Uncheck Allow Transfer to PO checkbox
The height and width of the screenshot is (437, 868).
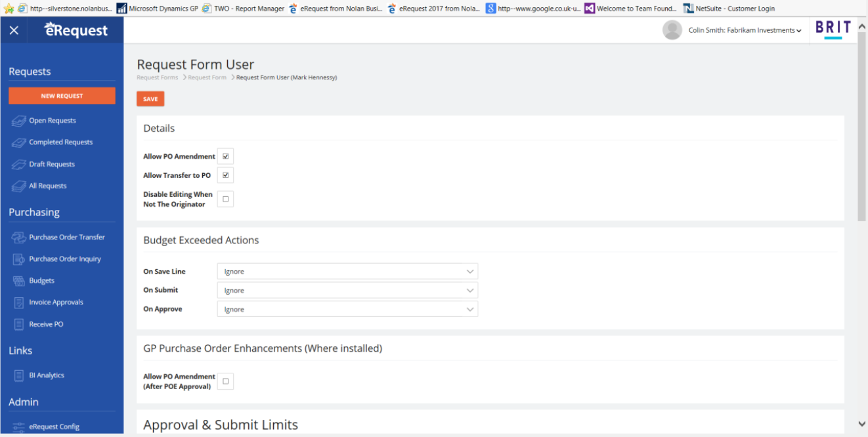click(x=225, y=175)
